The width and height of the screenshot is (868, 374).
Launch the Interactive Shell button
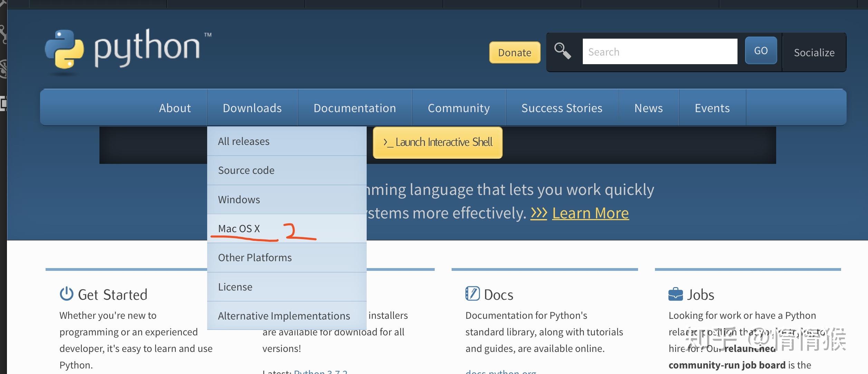click(437, 142)
